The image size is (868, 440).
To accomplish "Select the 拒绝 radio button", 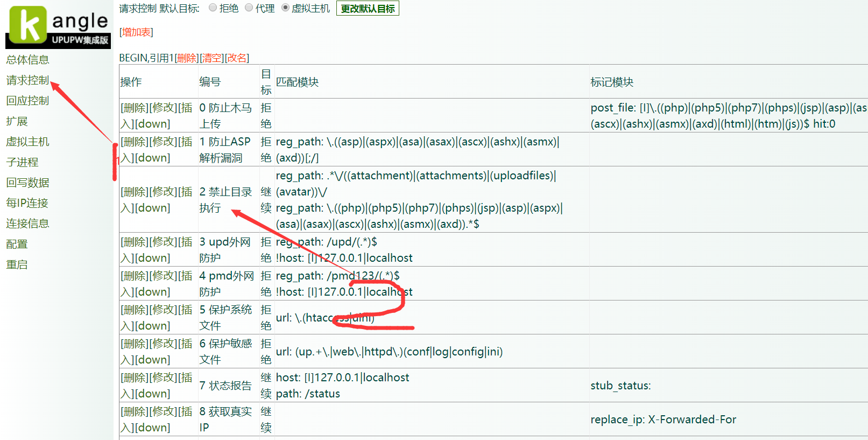I will tap(213, 8).
